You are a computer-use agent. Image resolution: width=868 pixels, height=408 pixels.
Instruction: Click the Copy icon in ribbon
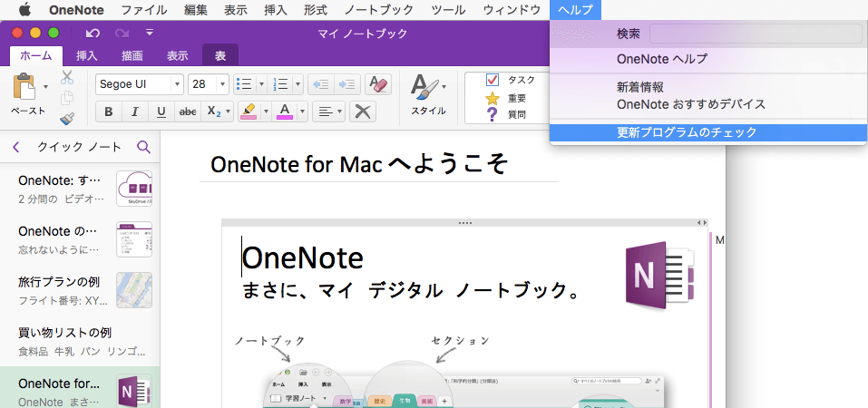(67, 97)
